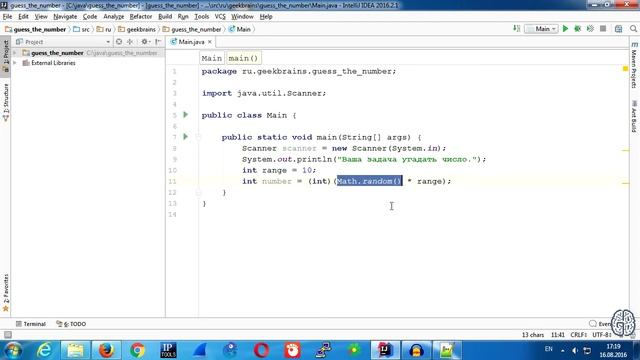This screenshot has width=640, height=360.
Task: Open the Window menu
Action: (242, 16)
